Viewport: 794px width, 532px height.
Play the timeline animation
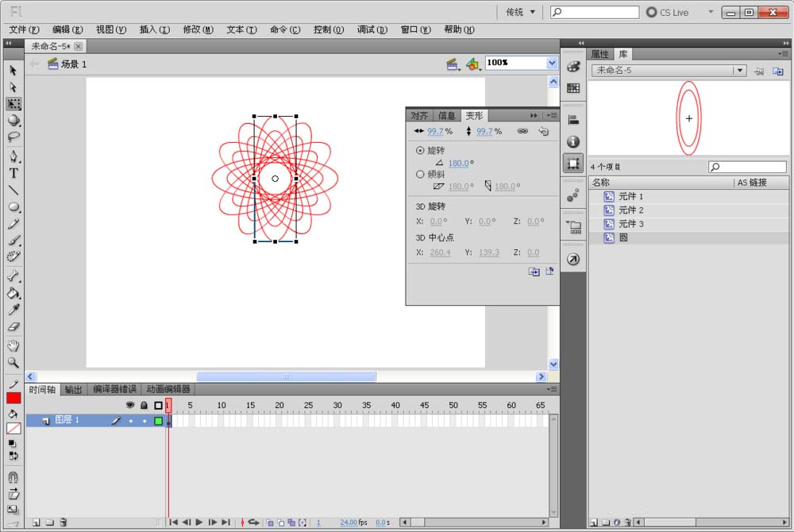[x=199, y=522]
